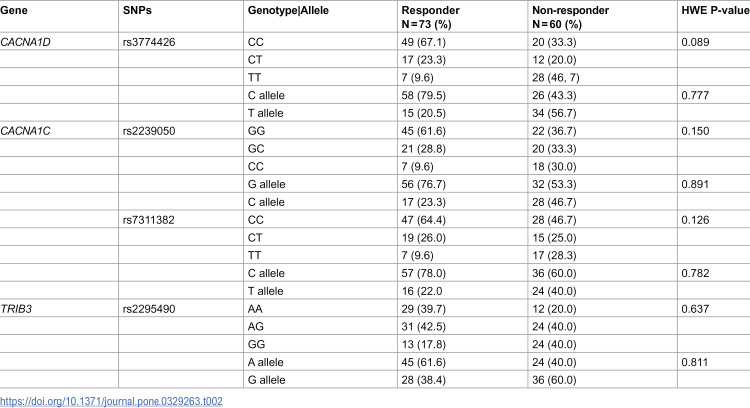750x408 pixels.
Task: Click the Responder N=73 (%) header
Action: [x=430, y=17]
